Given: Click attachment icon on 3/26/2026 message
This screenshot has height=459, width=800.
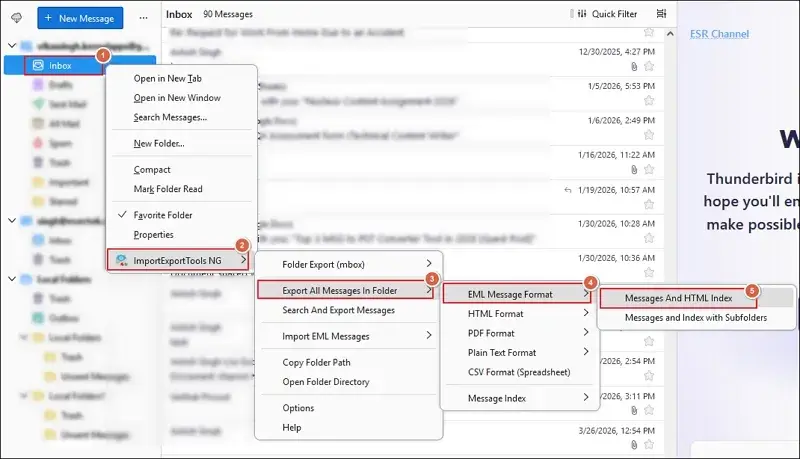Looking at the screenshot, I should pos(634,445).
